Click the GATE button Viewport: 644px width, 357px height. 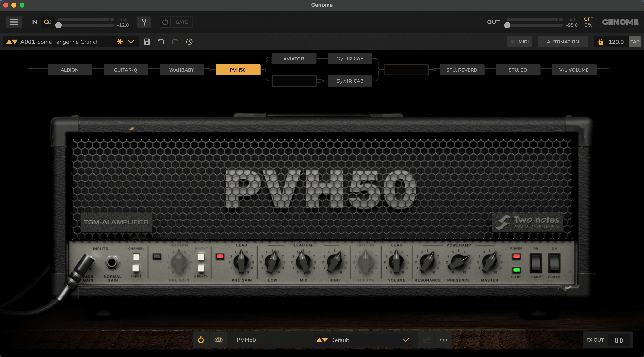181,22
